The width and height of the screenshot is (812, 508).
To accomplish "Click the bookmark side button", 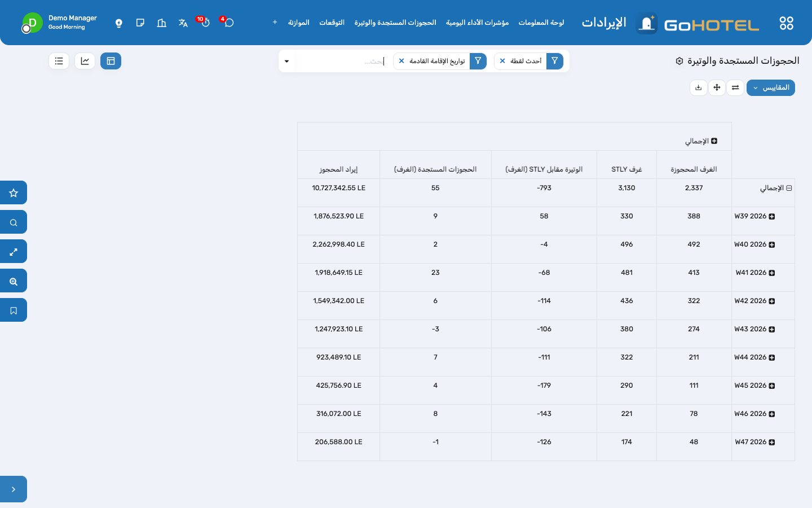I will point(14,310).
